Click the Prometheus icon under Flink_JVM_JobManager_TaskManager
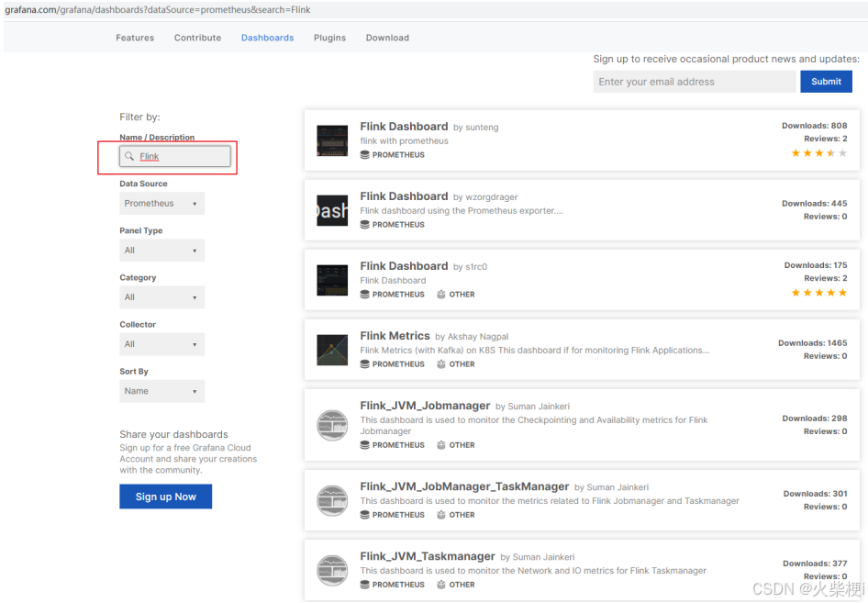 (x=365, y=514)
